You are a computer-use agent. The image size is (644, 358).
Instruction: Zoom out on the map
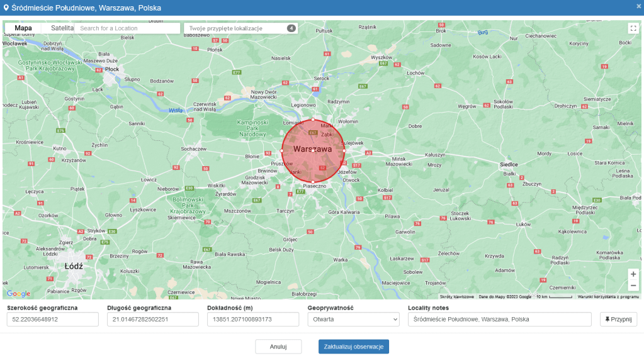[x=633, y=286]
